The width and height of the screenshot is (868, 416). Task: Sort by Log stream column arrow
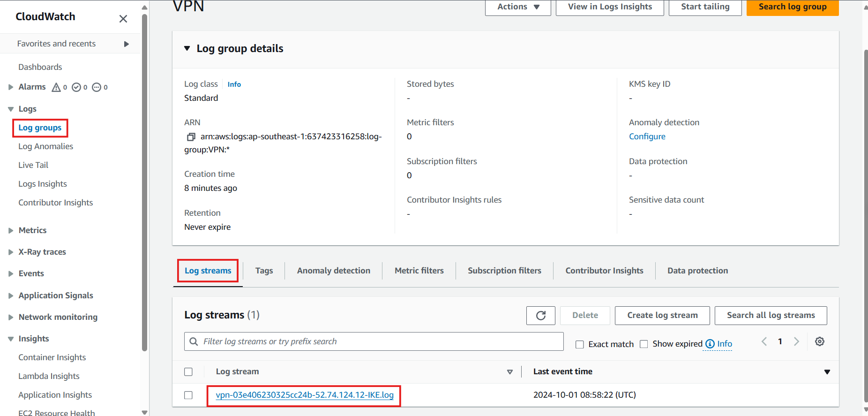tap(510, 372)
